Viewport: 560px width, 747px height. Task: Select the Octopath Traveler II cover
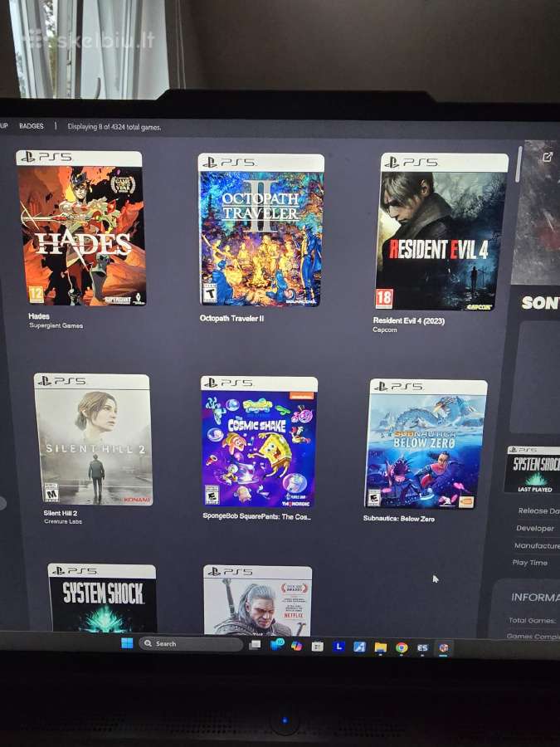pyautogui.click(x=261, y=230)
